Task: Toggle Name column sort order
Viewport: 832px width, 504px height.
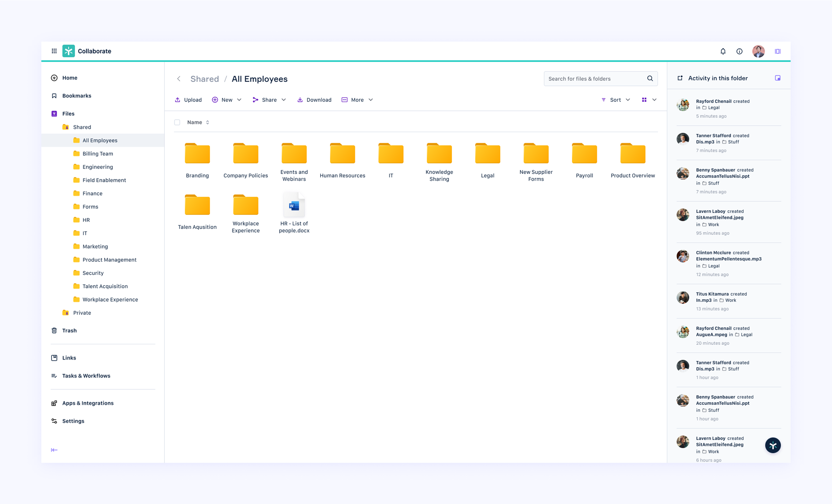Action: tap(207, 122)
